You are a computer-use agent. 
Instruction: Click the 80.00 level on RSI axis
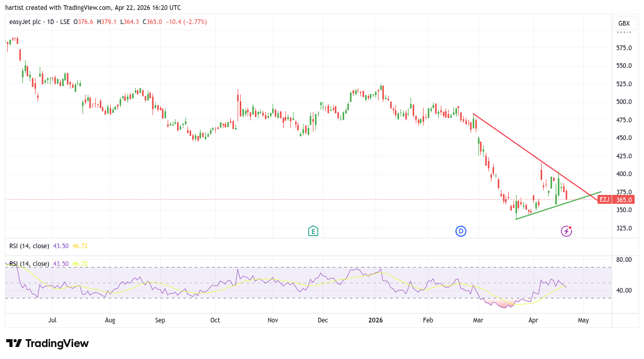(x=624, y=260)
